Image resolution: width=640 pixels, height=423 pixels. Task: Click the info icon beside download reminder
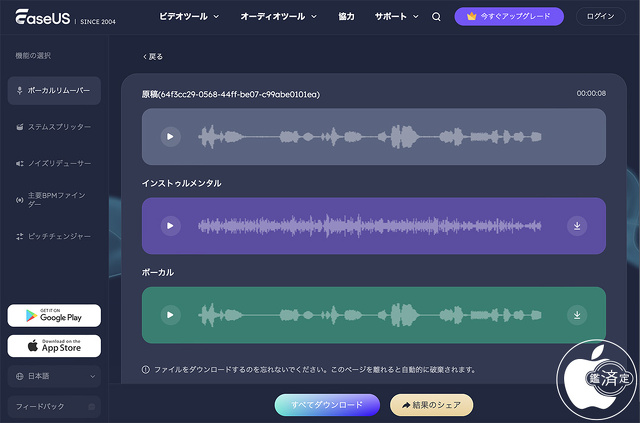[146, 370]
